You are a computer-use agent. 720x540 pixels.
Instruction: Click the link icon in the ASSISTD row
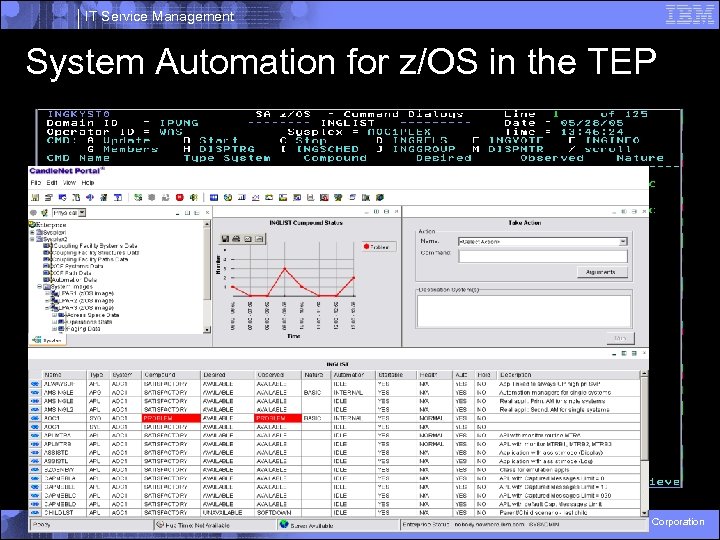pyautogui.click(x=35, y=452)
